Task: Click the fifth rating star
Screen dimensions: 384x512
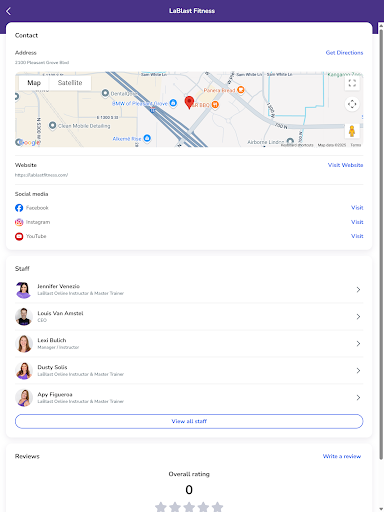Action: click(x=217, y=507)
